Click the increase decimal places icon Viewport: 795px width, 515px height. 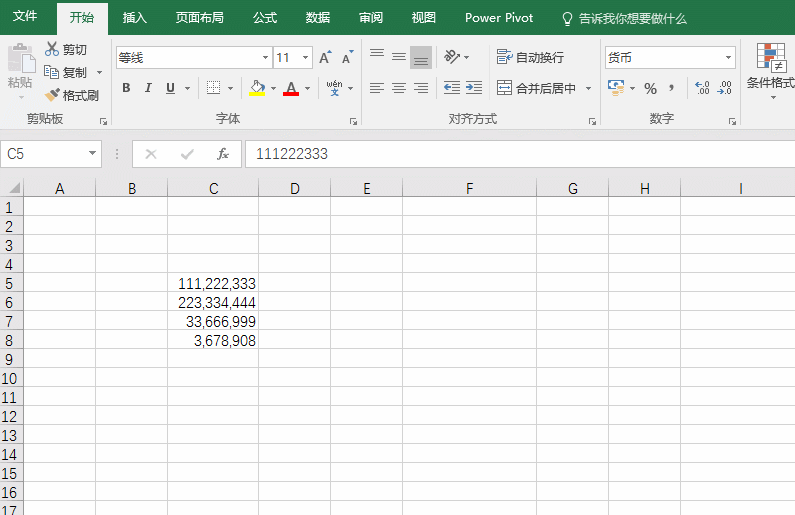702,89
